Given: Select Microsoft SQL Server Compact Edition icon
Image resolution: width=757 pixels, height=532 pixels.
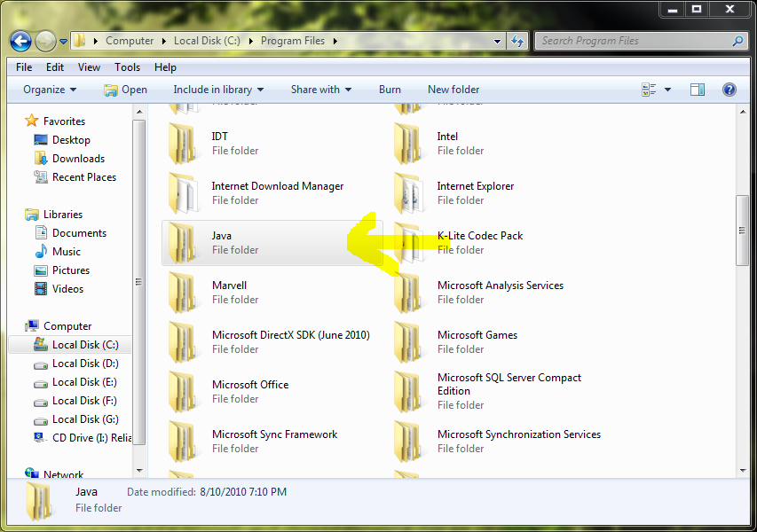Looking at the screenshot, I should [x=408, y=392].
